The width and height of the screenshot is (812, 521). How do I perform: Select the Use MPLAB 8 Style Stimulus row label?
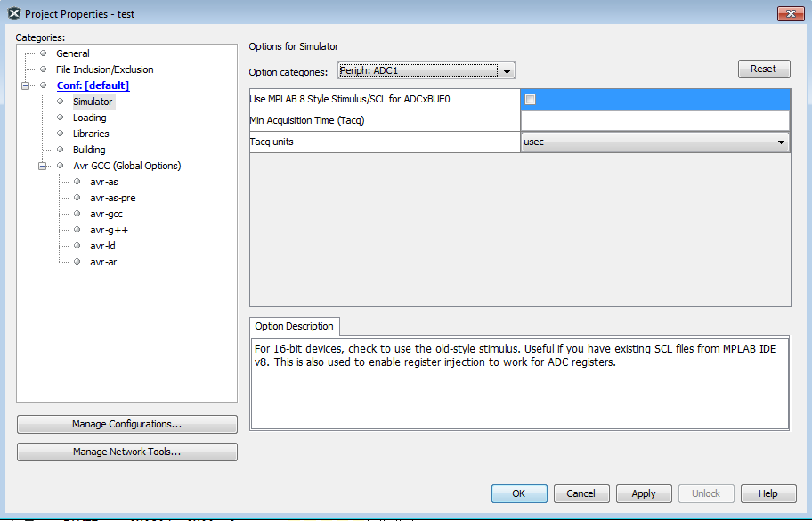point(350,99)
